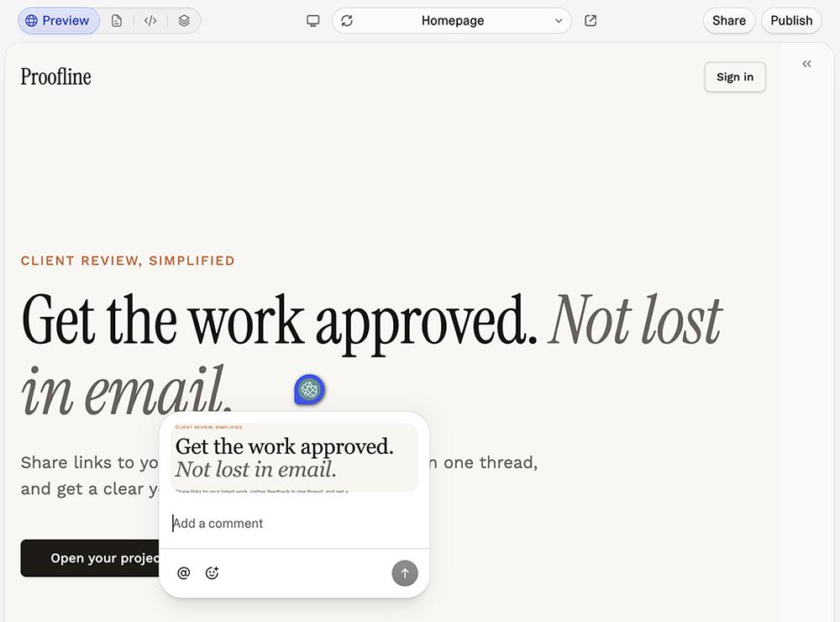Click the Open your project button
This screenshot has width=840, height=622.
[90, 558]
